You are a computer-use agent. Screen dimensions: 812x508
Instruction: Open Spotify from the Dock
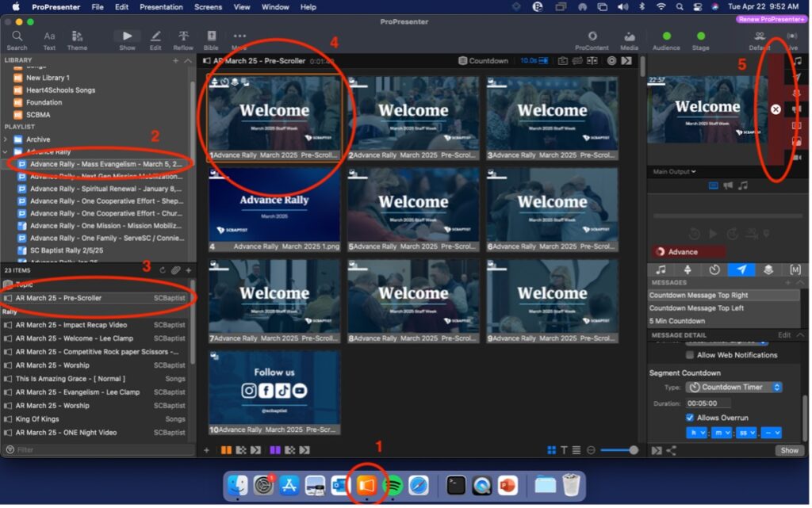pos(393,485)
